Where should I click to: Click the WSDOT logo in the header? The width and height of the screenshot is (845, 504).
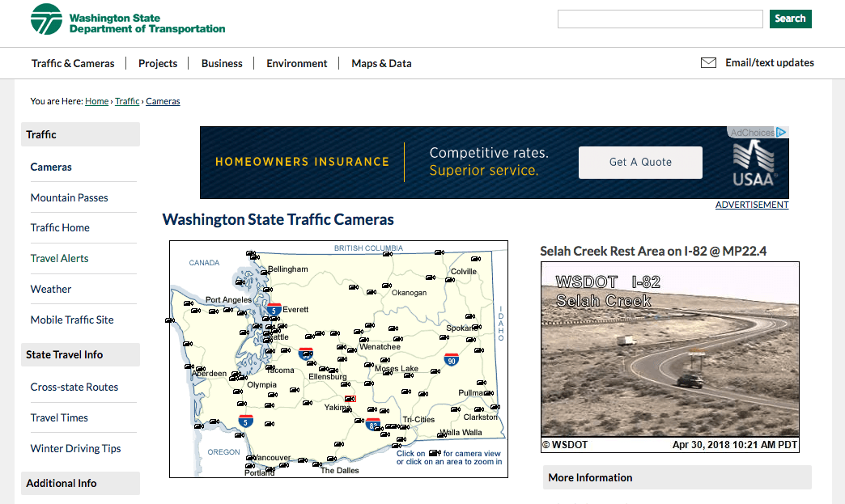click(46, 19)
